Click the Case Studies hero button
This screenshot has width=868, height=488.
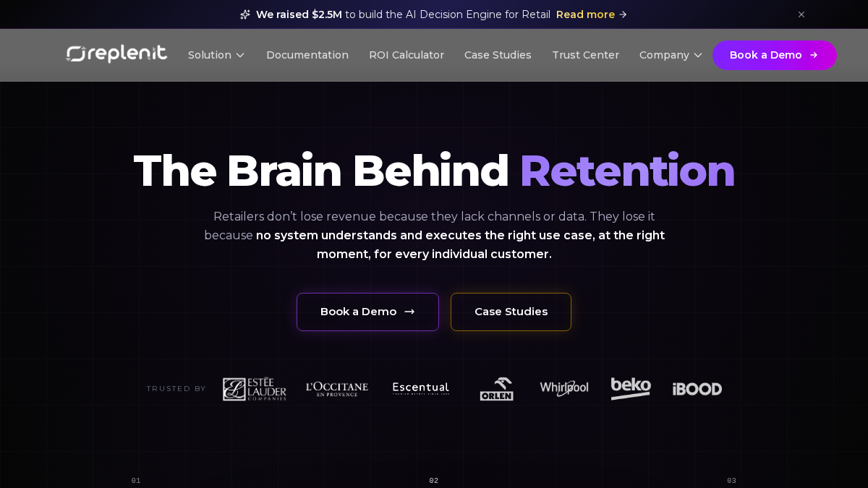point(511,312)
